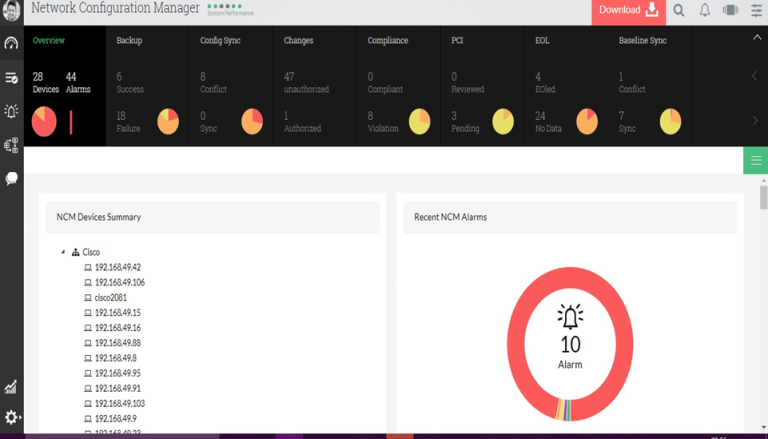Viewport: 768px width, 439px height.
Task: Open the notifications bell in top header
Action: pyautogui.click(x=705, y=11)
